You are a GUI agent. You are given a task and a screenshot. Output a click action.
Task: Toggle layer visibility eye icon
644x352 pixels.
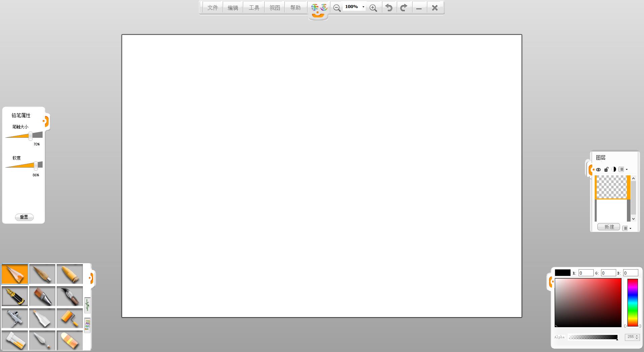point(598,170)
